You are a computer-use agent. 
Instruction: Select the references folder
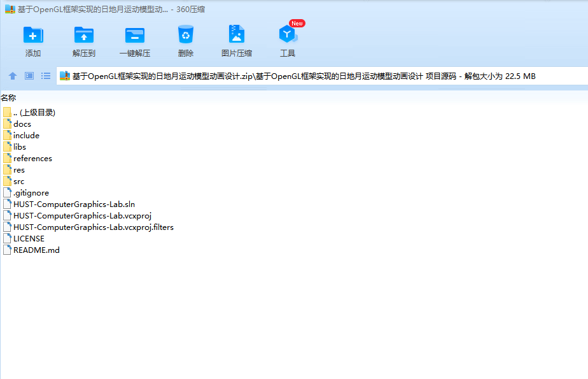click(x=27, y=159)
